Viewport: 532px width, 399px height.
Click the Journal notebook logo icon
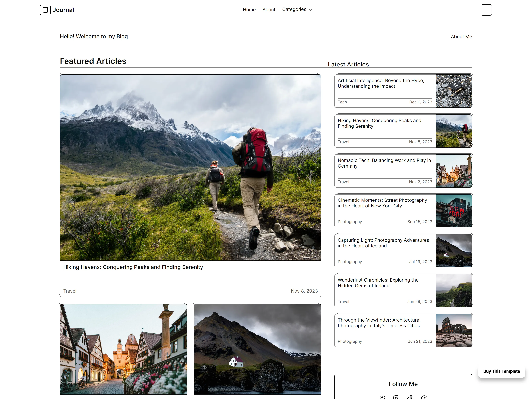click(45, 10)
